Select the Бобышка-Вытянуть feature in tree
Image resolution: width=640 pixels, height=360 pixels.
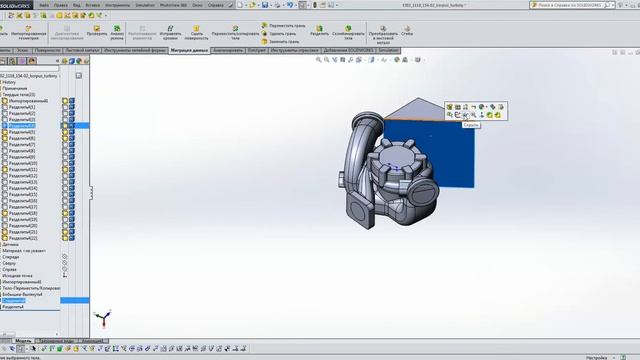click(22, 294)
